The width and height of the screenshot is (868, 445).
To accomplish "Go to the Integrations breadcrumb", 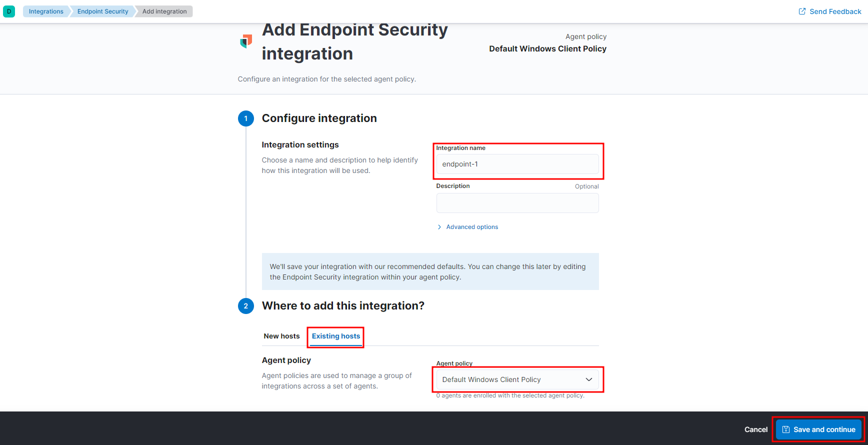I will click(46, 11).
